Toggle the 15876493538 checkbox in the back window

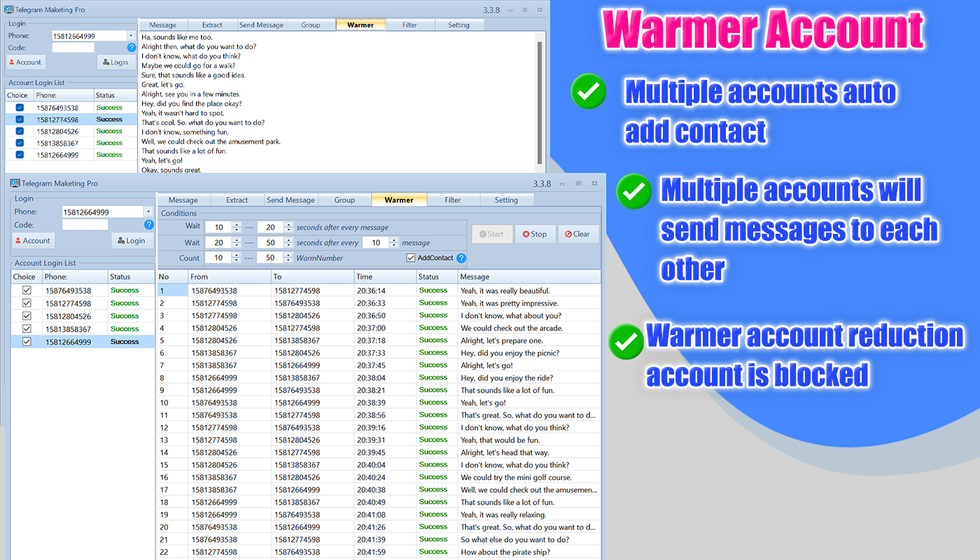20,108
